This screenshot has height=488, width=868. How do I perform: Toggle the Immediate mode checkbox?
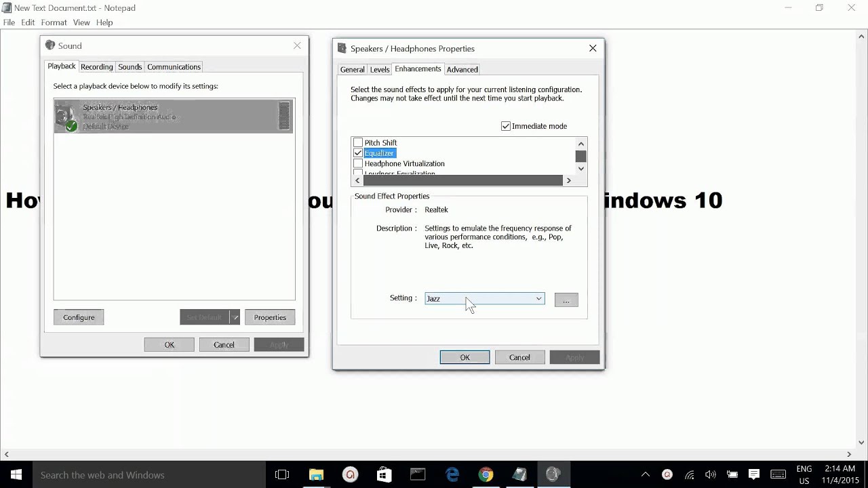pos(506,126)
